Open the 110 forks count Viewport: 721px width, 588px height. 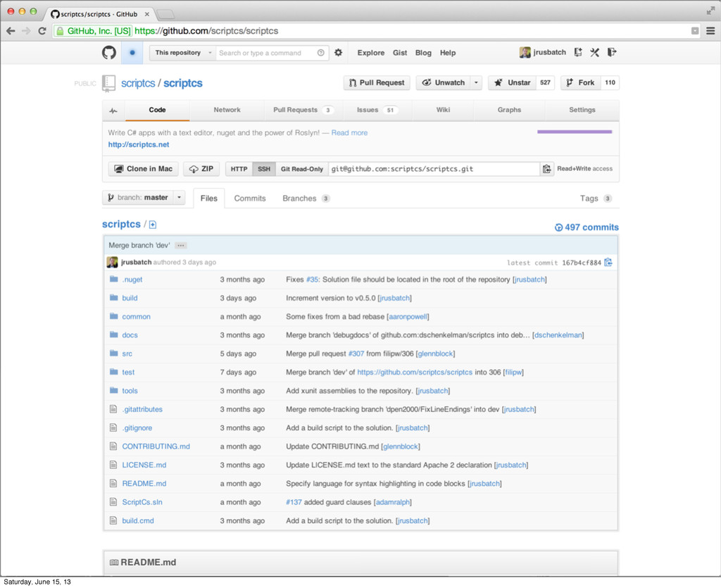[610, 83]
